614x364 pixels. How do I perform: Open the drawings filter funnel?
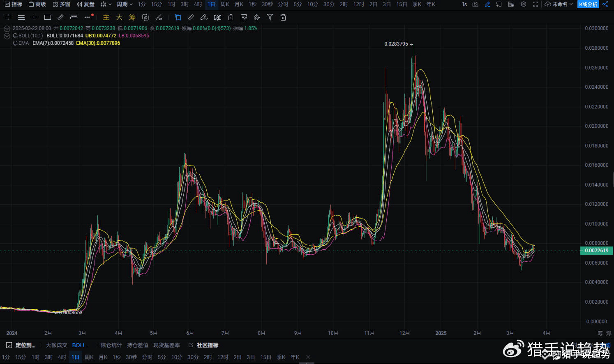[x=270, y=17]
